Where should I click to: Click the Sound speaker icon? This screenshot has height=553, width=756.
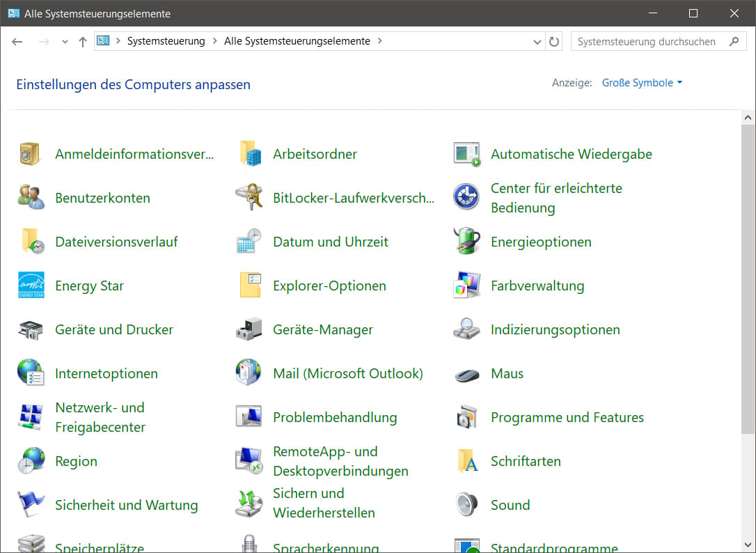(466, 505)
